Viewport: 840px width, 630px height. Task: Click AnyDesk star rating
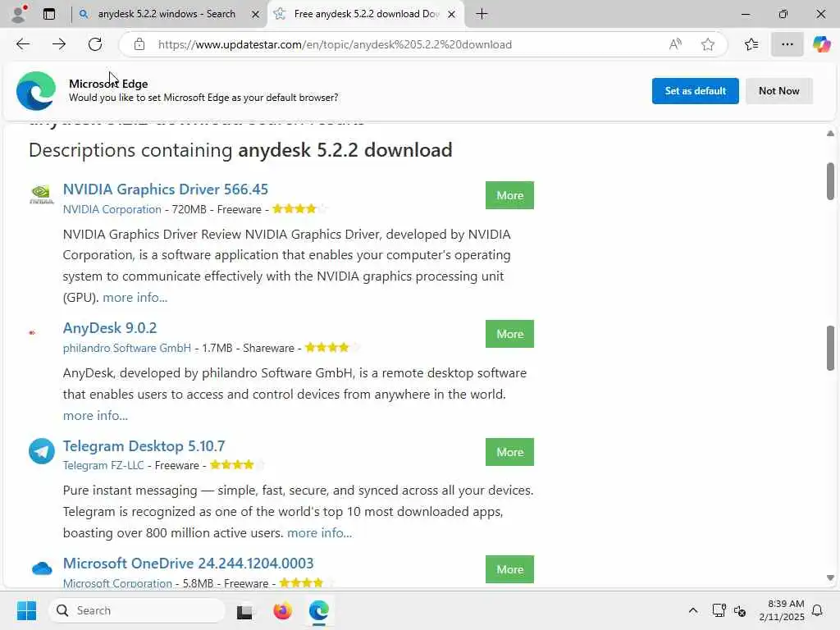(332, 348)
